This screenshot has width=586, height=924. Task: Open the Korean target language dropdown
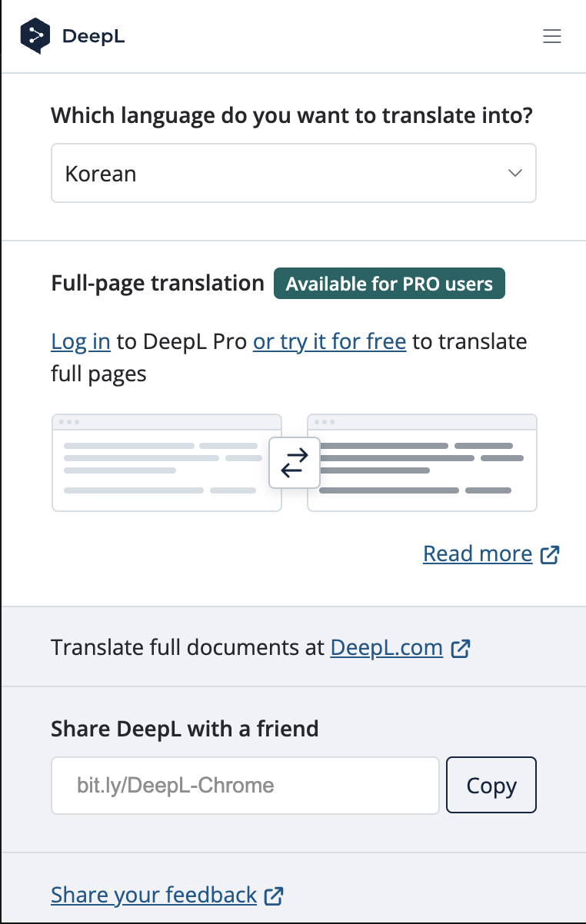tap(294, 173)
